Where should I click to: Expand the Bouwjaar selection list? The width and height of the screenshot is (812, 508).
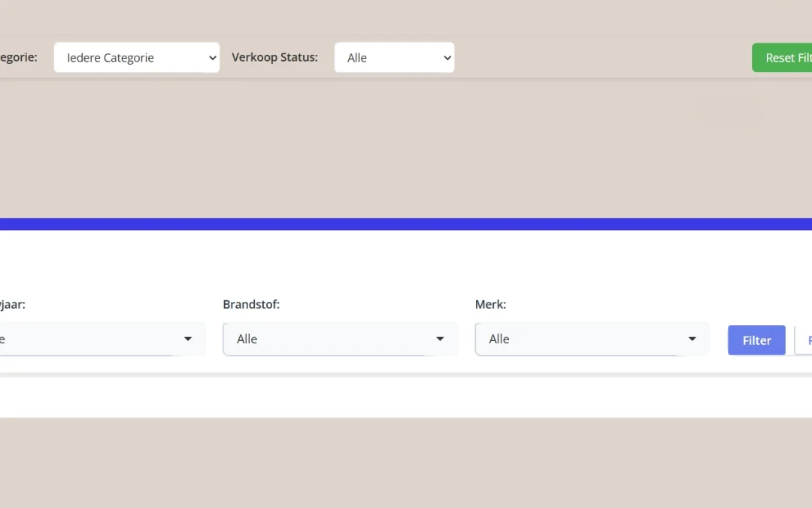point(98,339)
